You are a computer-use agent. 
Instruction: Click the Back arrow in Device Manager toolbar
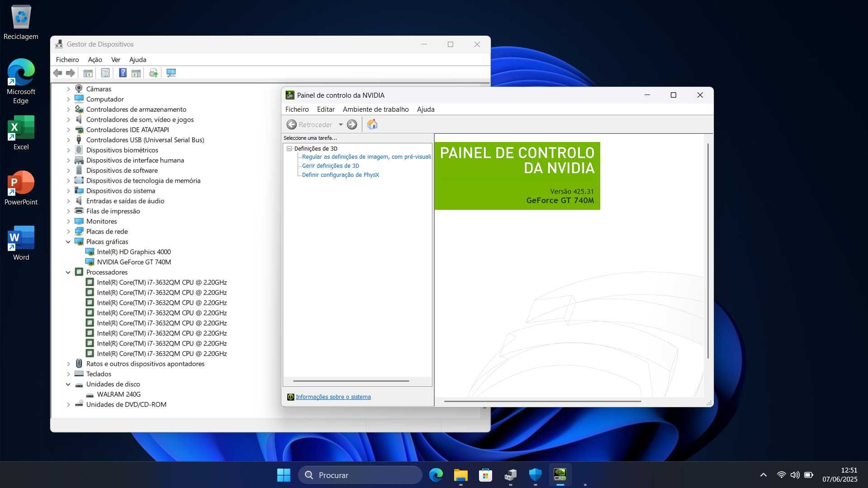click(57, 73)
